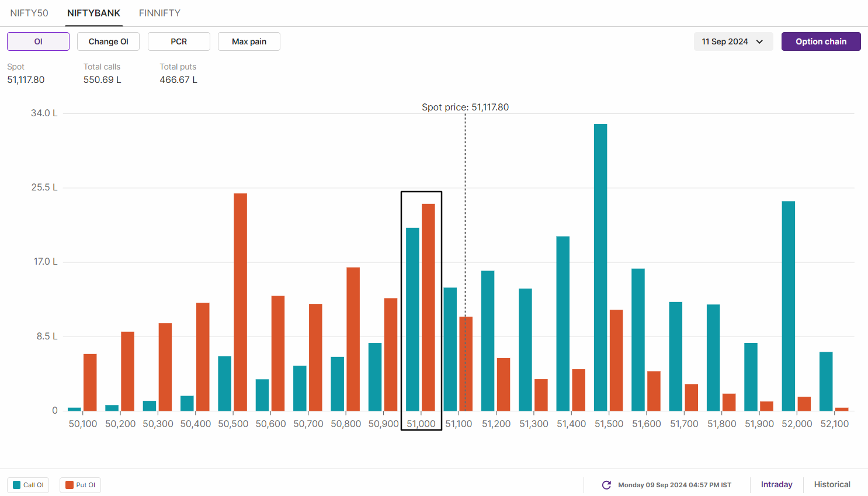
Task: Click the Put OI orange color swatch
Action: pyautogui.click(x=70, y=485)
